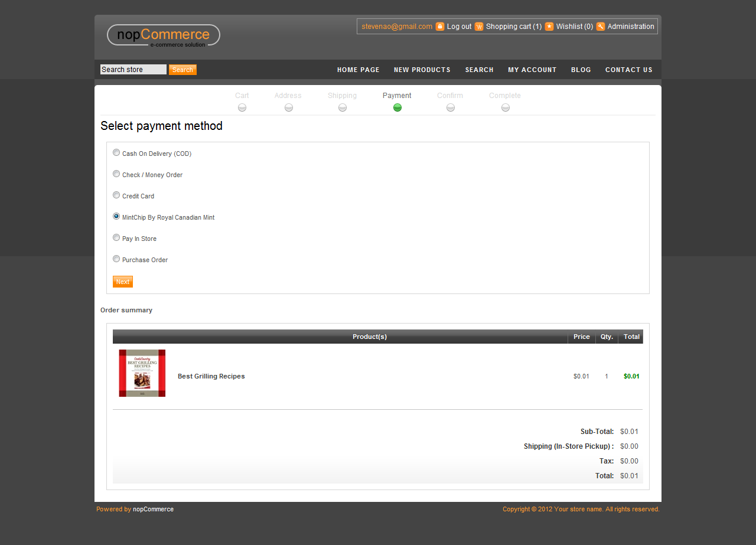Select Check / Money Order payment option
The height and width of the screenshot is (545, 756).
[116, 174]
